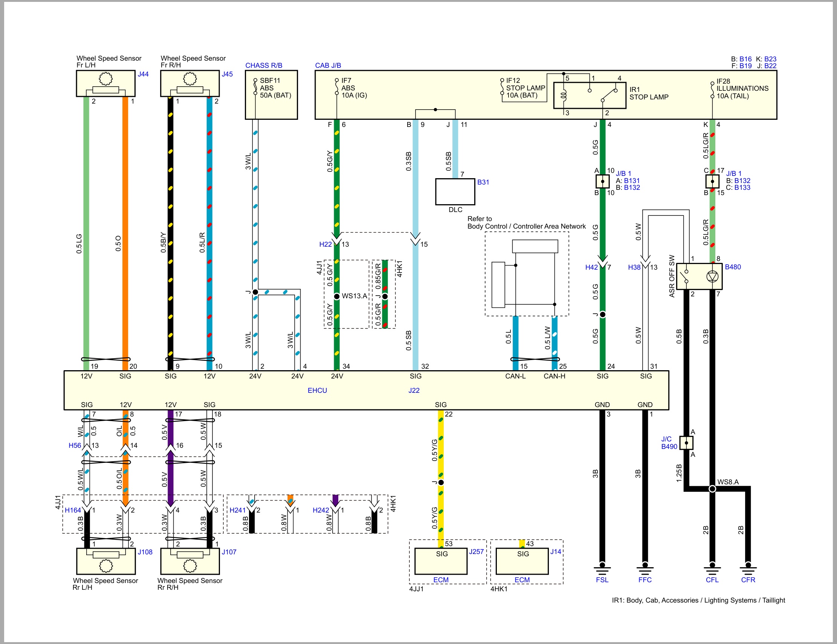The width and height of the screenshot is (837, 644).
Task: Click the ECM SIG box pin 53
Action: coord(441,561)
